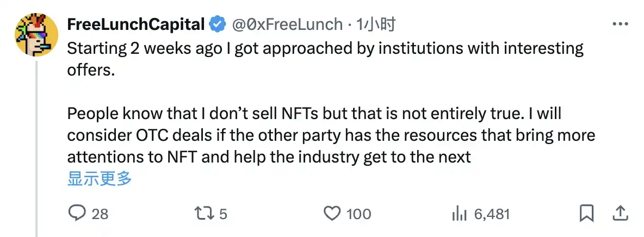644x237 pixels.
Task: Expand the tweet via "显示更多"
Action: point(100,178)
